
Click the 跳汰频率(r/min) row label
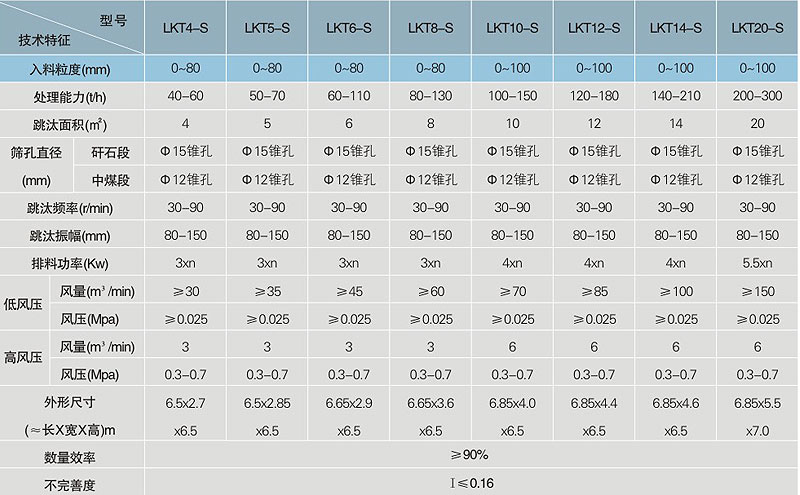(70, 208)
